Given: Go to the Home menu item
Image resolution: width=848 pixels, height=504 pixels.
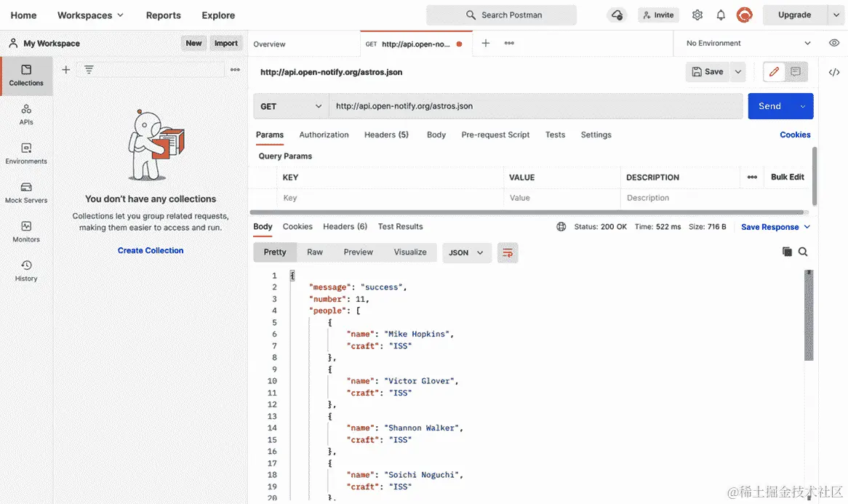Looking at the screenshot, I should tap(24, 15).
